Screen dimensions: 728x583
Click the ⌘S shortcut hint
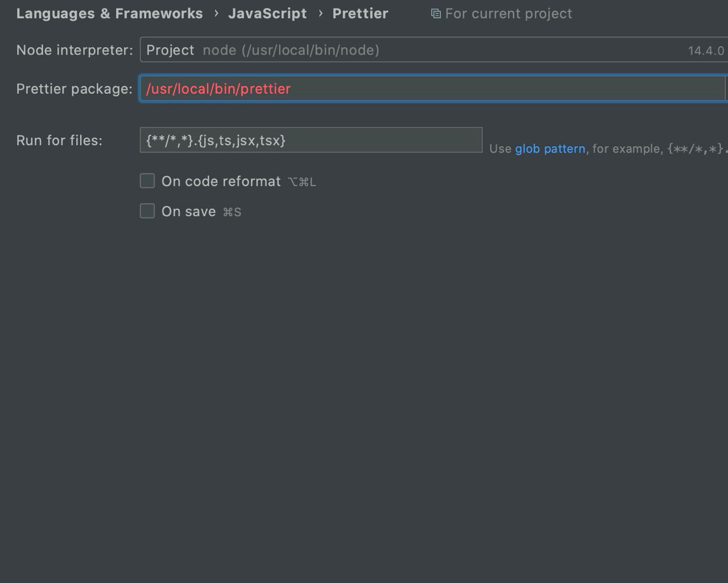pyautogui.click(x=232, y=212)
